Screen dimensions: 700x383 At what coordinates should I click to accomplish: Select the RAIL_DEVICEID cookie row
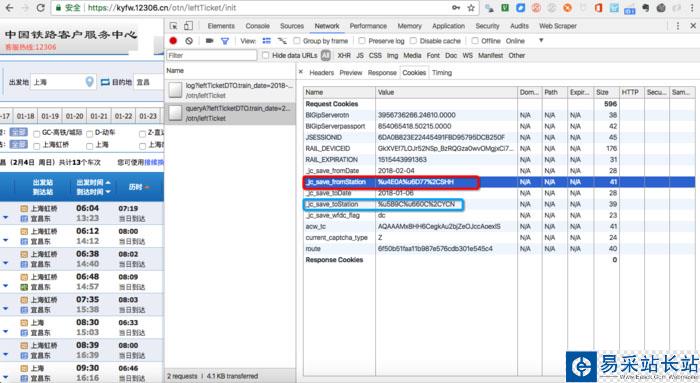point(499,149)
